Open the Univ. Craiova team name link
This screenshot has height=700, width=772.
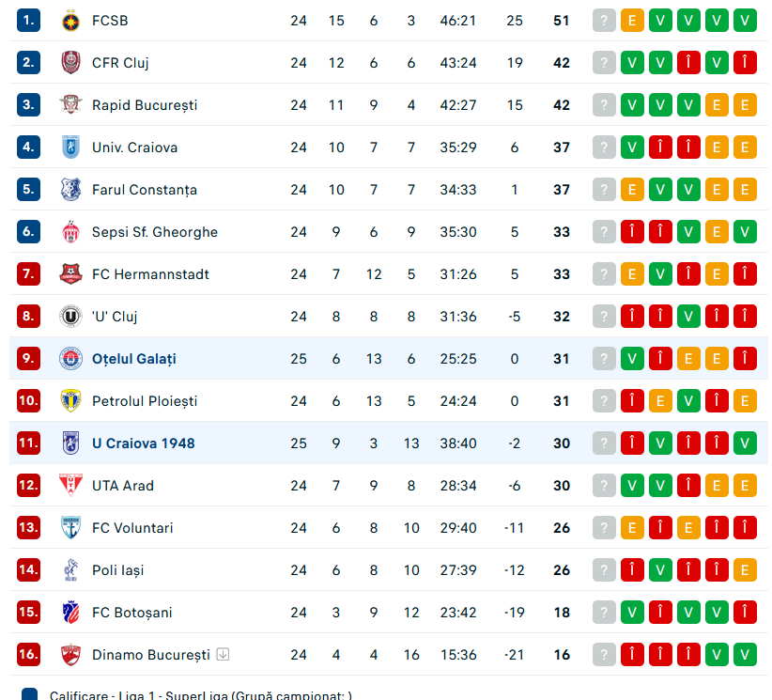(x=134, y=148)
